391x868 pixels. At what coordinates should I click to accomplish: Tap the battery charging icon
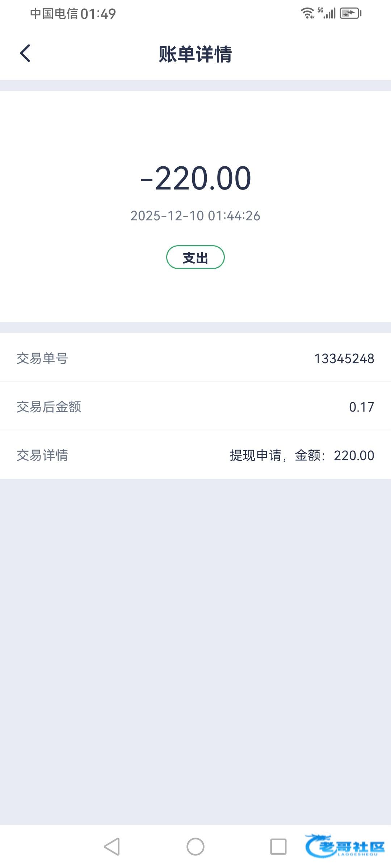point(350,13)
